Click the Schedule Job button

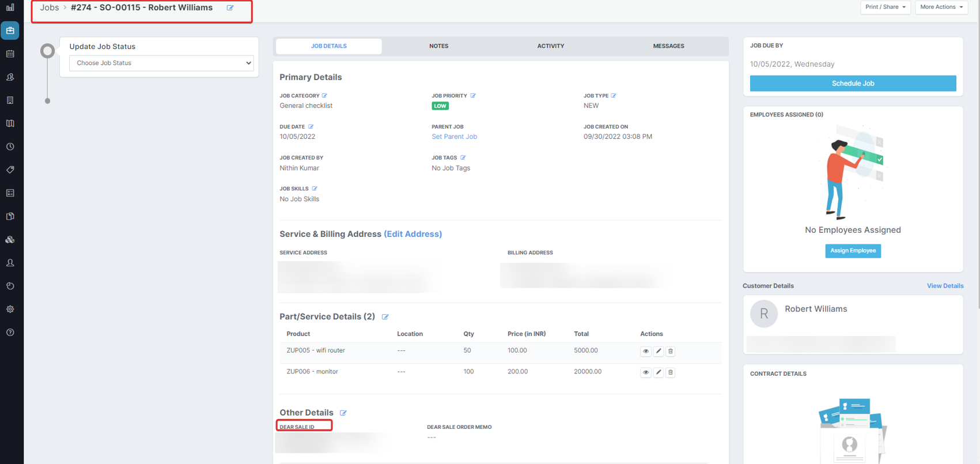coord(853,84)
